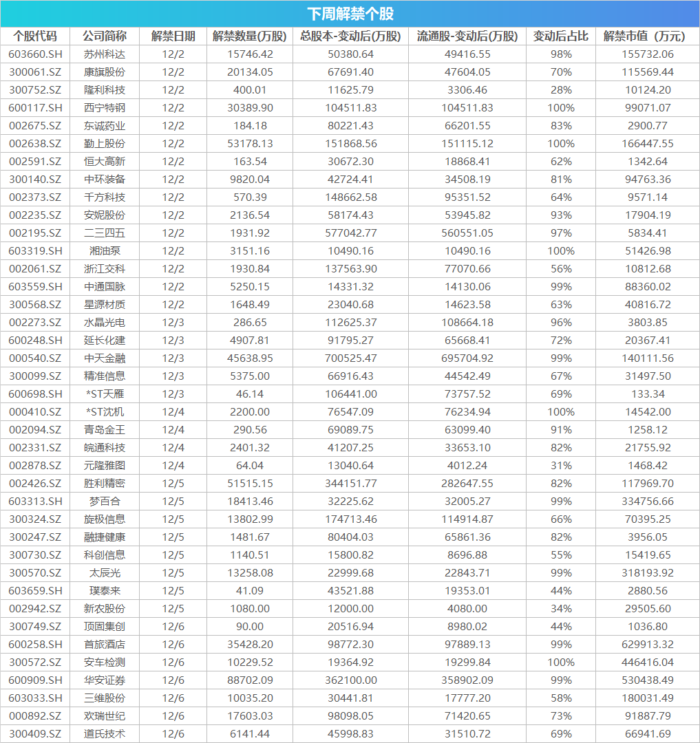Click company name 勤上股份
700x743 pixels.
(x=105, y=144)
